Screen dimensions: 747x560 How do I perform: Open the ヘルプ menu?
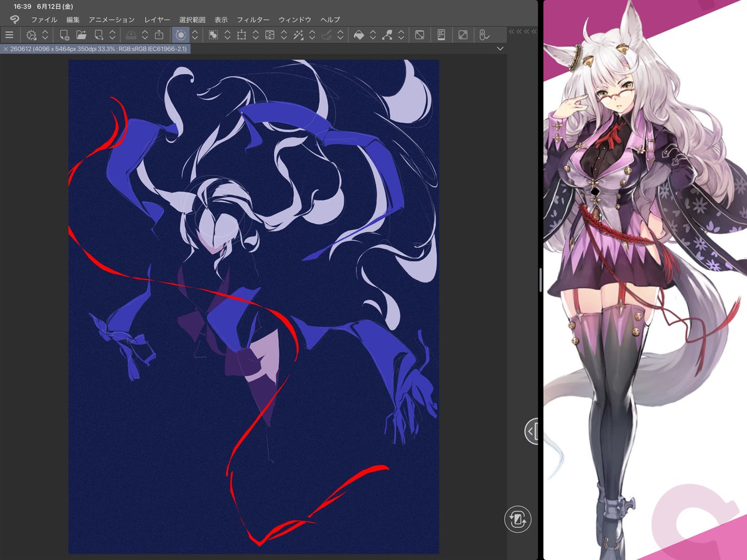click(330, 19)
